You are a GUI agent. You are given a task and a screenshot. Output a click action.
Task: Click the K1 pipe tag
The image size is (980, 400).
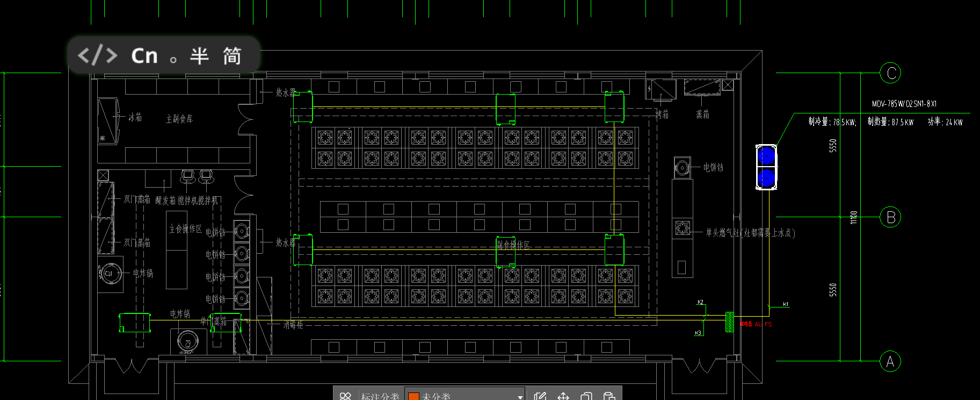click(x=786, y=304)
